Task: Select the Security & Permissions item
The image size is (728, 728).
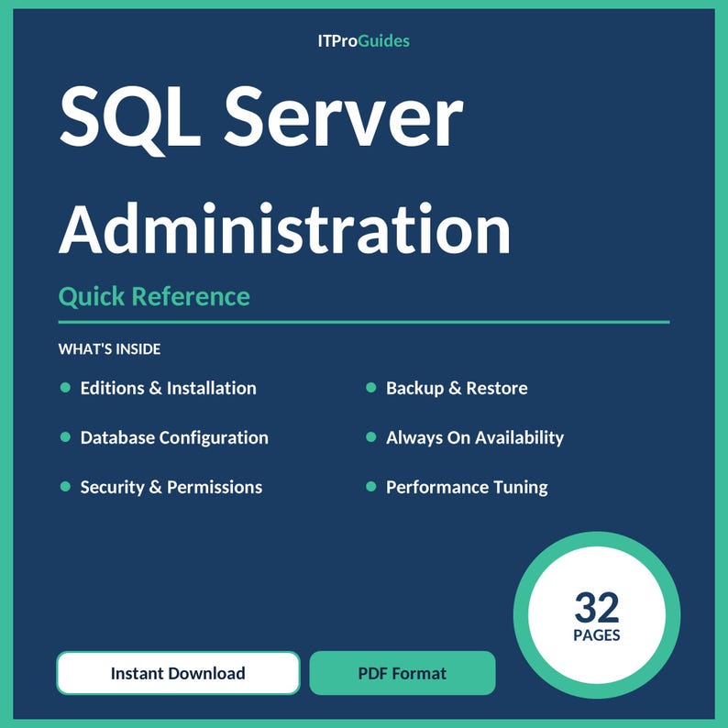Action: [x=161, y=487]
